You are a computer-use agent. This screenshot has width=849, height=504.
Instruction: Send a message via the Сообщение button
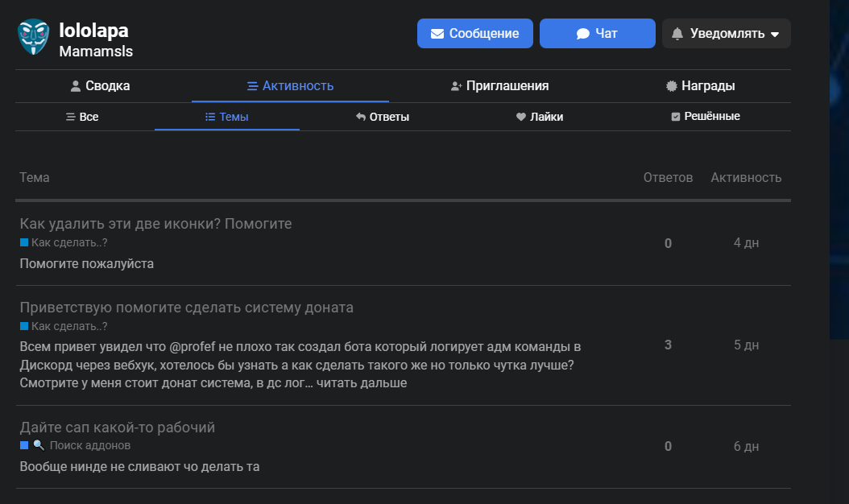475,34
